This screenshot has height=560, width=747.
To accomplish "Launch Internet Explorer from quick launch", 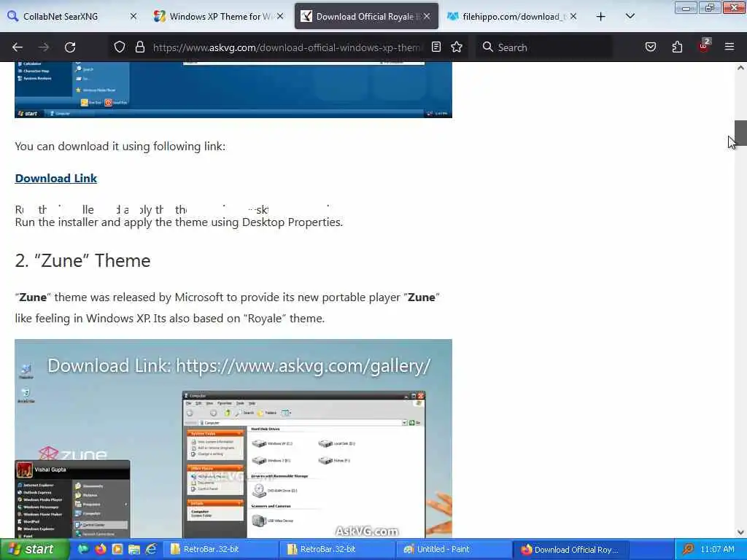I will 151,549.
